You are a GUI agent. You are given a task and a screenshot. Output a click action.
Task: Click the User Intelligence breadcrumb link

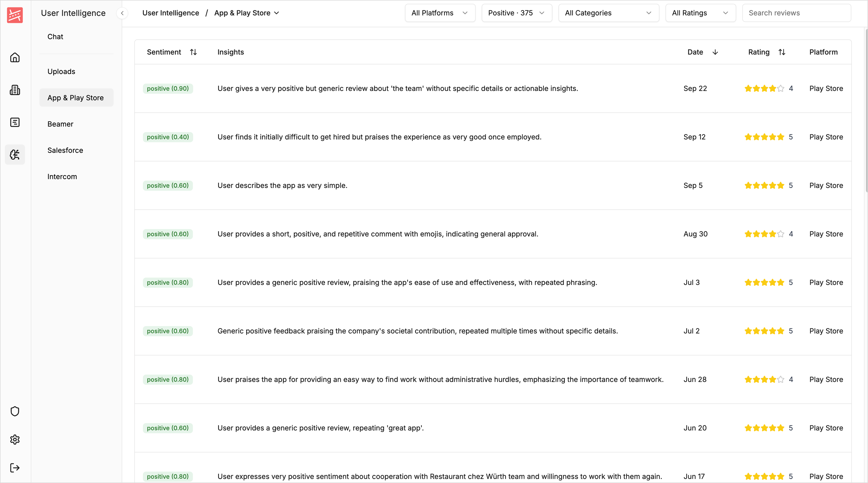point(170,13)
